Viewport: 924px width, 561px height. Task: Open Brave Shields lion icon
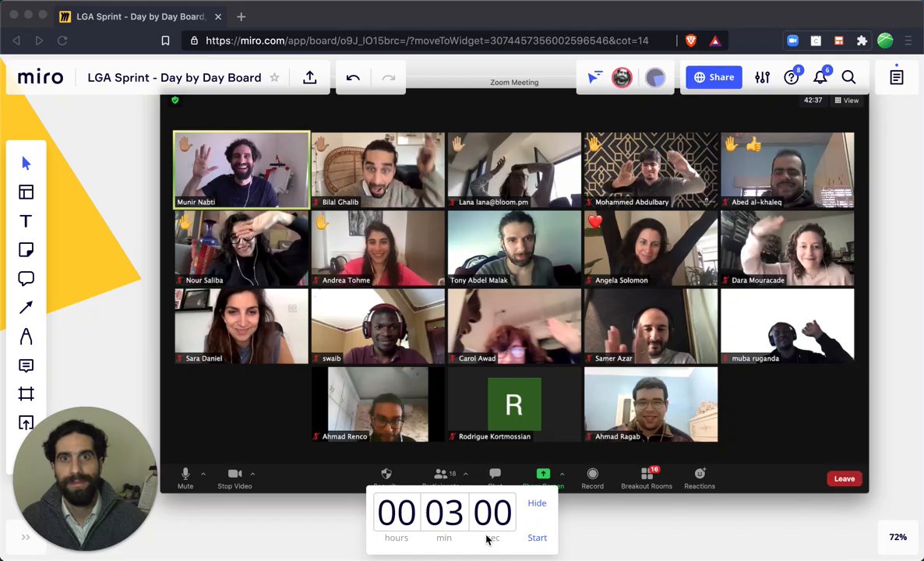(x=691, y=41)
